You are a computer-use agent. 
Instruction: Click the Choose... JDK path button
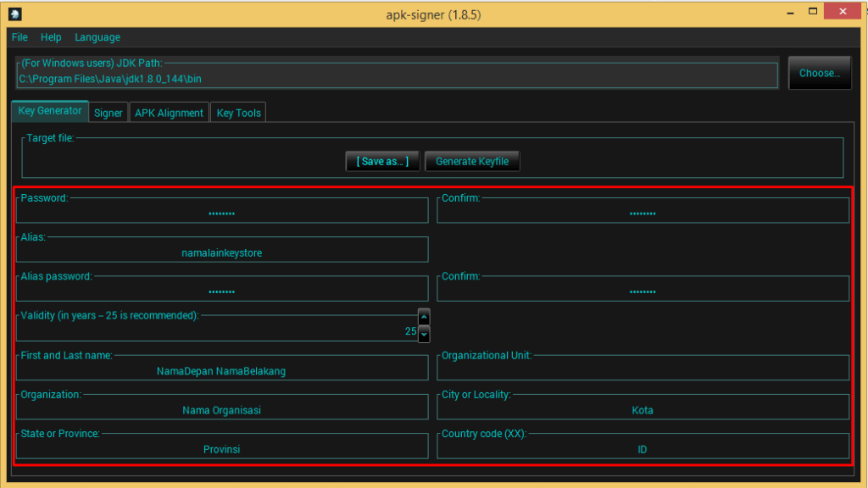819,73
